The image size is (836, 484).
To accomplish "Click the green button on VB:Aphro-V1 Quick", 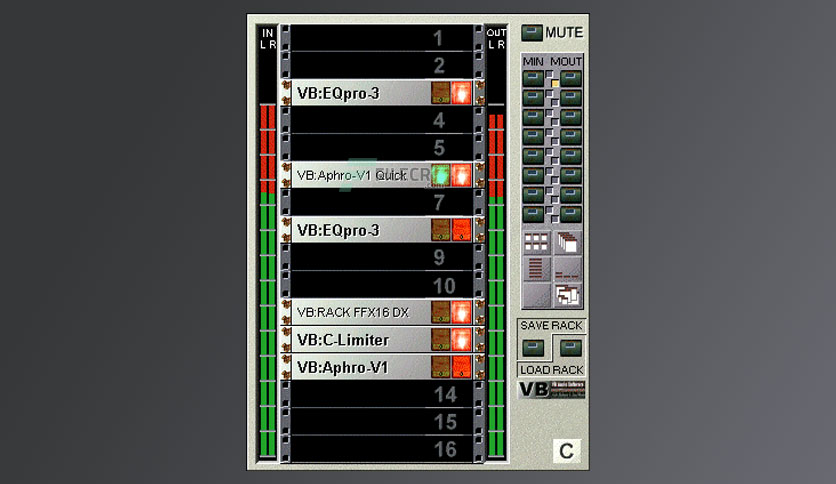I will pyautogui.click(x=440, y=175).
